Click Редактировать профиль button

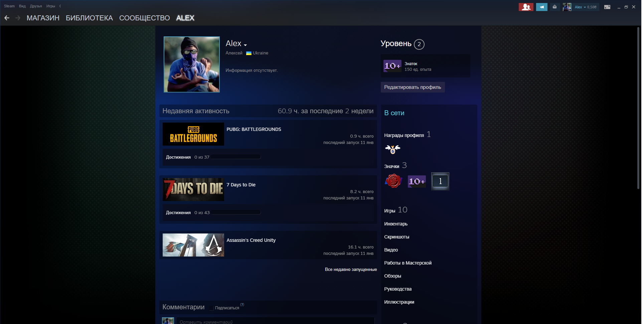point(413,87)
